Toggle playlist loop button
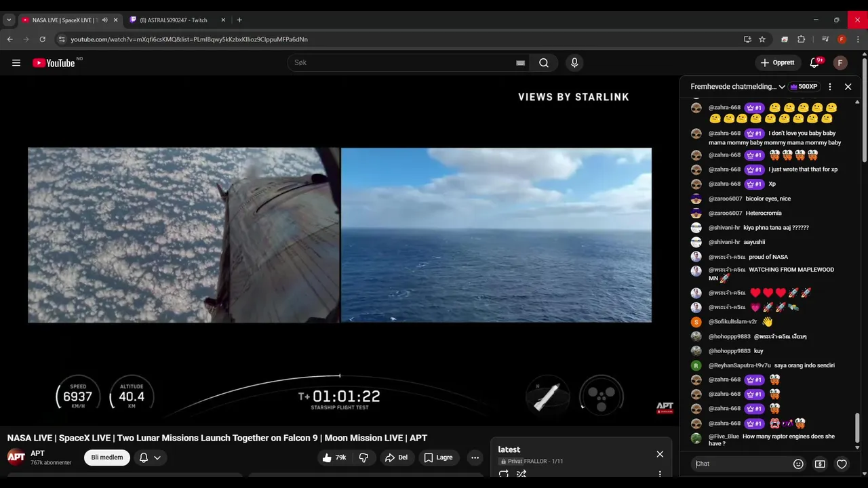This screenshot has height=488, width=868. [504, 474]
